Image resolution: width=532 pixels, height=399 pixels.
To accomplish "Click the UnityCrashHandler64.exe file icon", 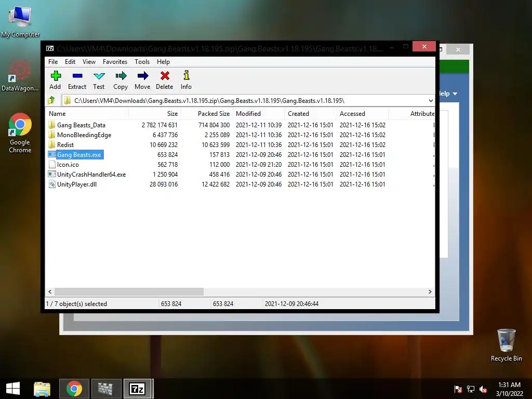I will [x=51, y=174].
